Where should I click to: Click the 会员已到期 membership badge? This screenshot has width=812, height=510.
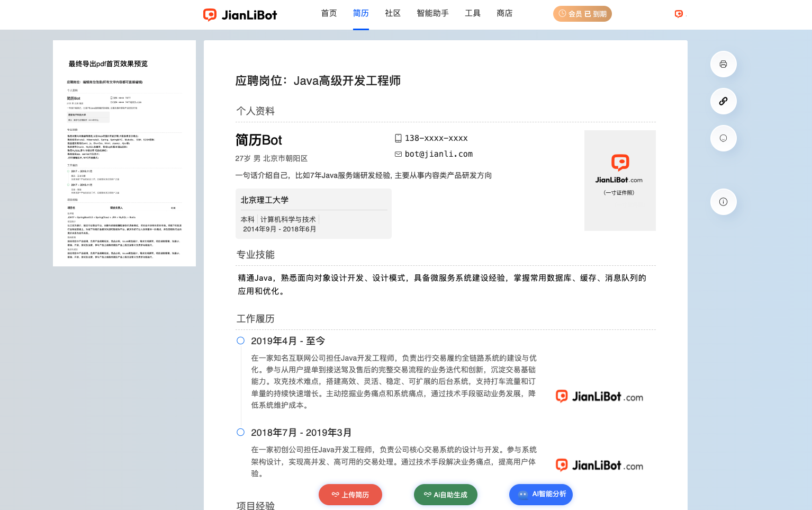(582, 14)
